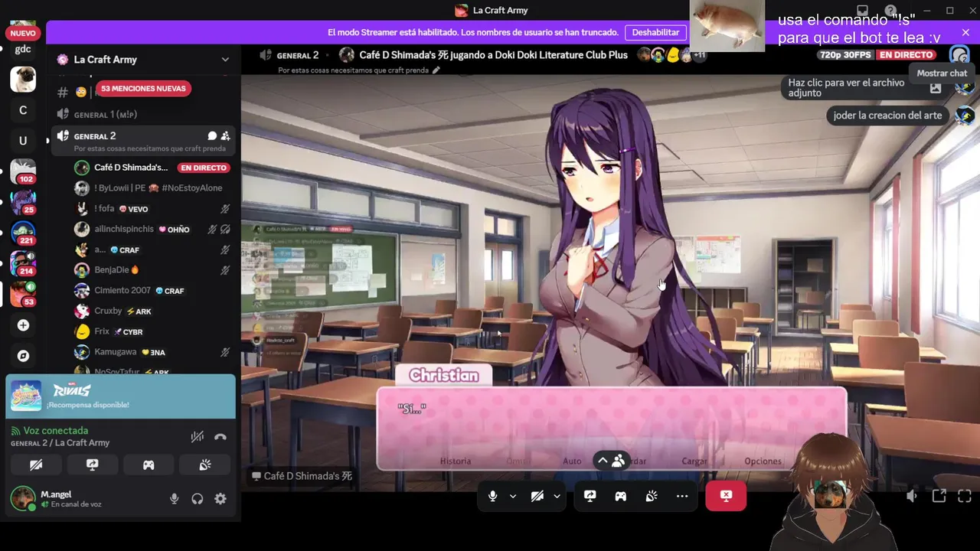Select user BenjaDie
Viewport: 980px width, 551px height.
(152, 270)
